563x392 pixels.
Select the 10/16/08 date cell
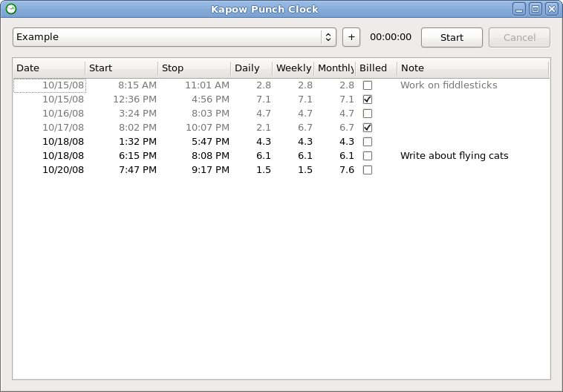coord(63,114)
